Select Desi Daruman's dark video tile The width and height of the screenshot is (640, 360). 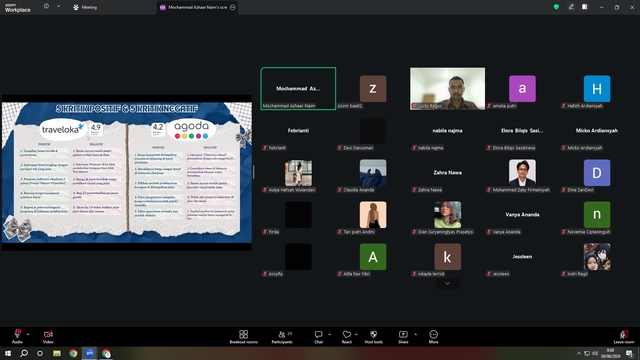click(x=373, y=131)
